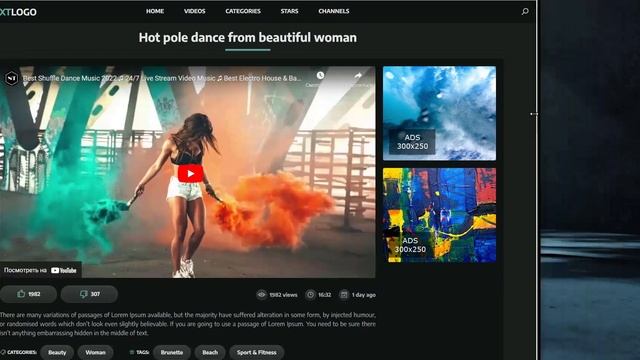640x360 pixels.
Task: Click the channel avatar icon on video
Action: [x=11, y=78]
